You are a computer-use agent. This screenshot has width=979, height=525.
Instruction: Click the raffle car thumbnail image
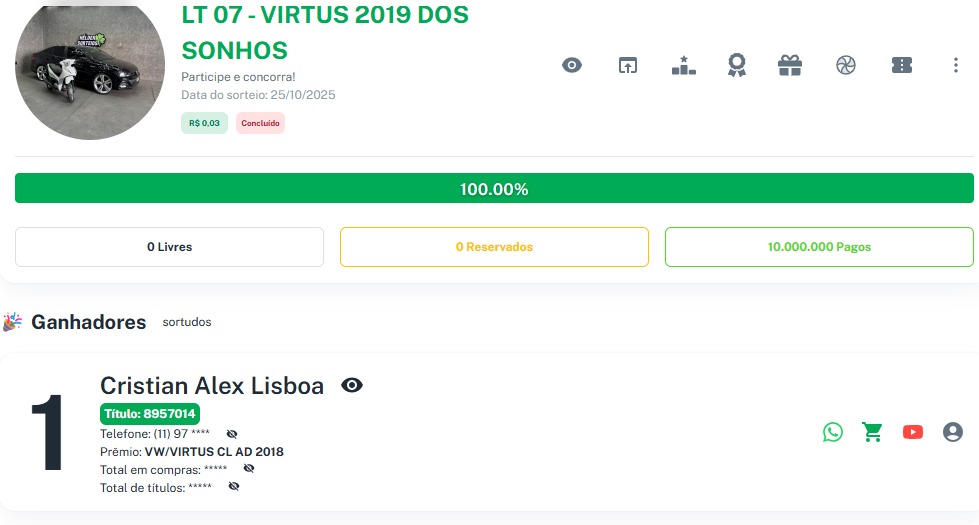coord(89,68)
